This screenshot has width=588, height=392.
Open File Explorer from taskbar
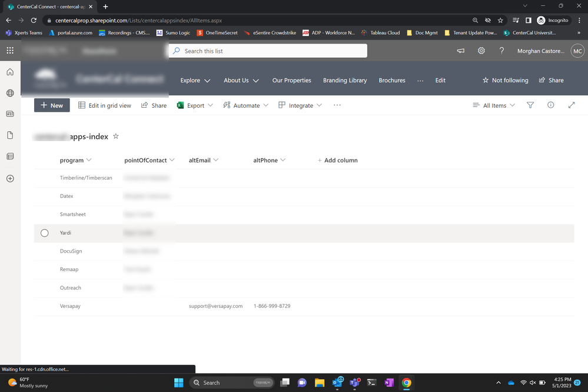point(320,383)
